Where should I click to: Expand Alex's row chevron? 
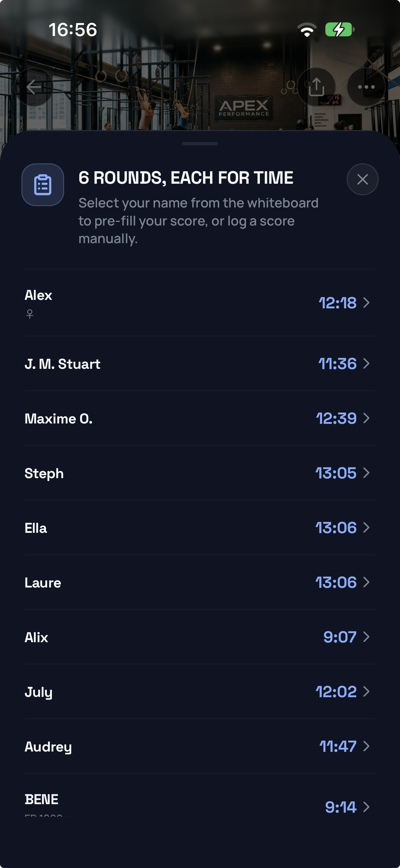pyautogui.click(x=366, y=303)
